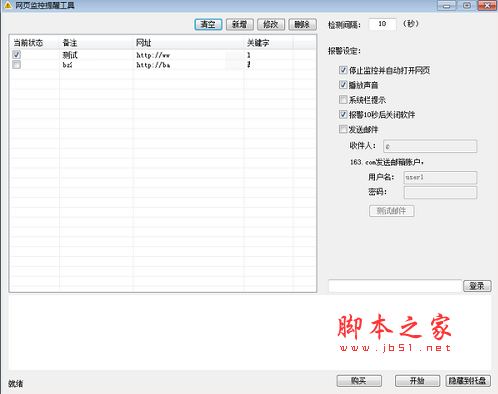This screenshot has width=498, height=394.
Task: Click the 用户名 username field
Action: pos(440,177)
